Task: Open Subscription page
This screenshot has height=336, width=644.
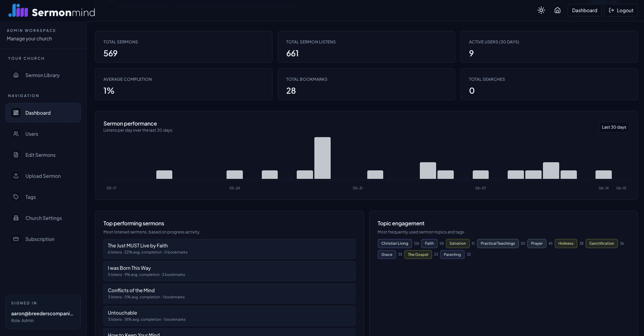Action: [x=43, y=239]
